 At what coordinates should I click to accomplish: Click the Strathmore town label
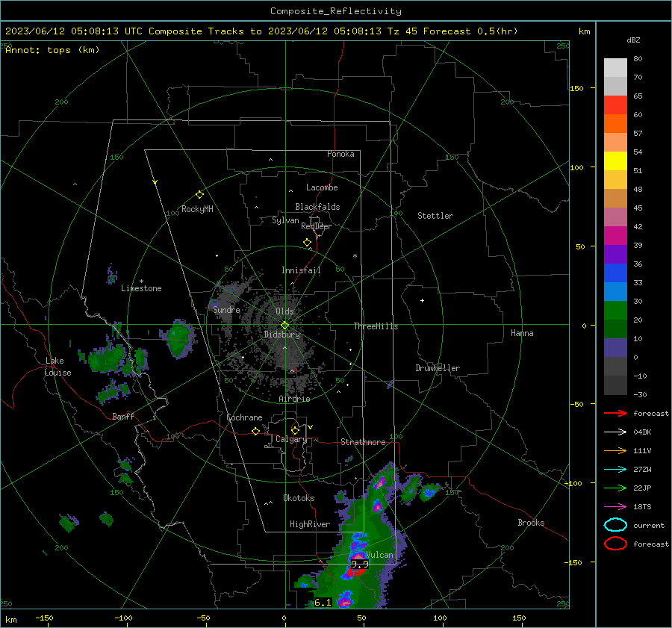[x=363, y=442]
